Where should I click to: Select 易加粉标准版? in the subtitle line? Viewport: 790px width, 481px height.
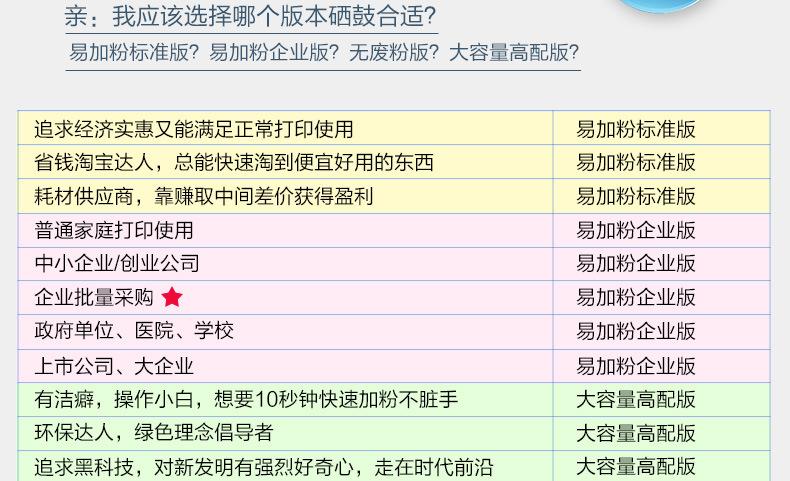click(x=135, y=53)
